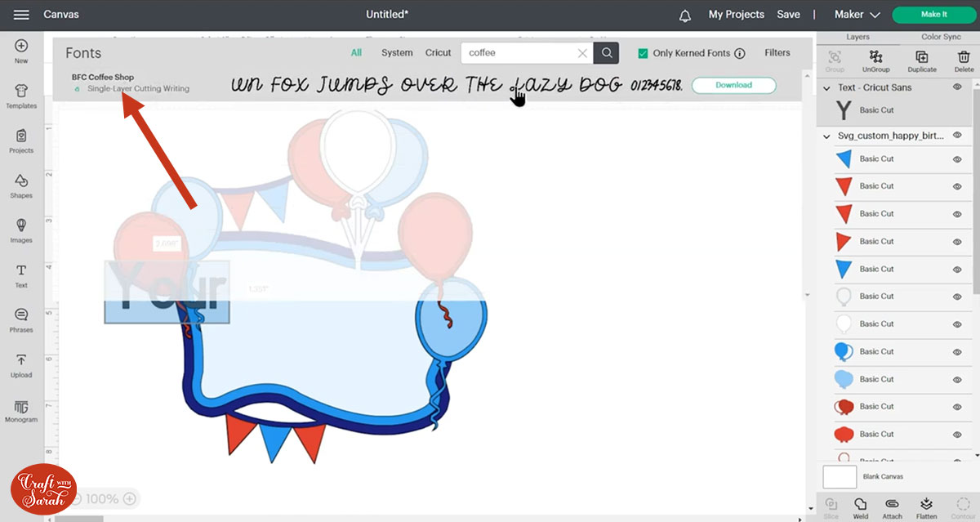Image resolution: width=980 pixels, height=522 pixels.
Task: Click the 'Your' text on the canvas
Action: (167, 292)
